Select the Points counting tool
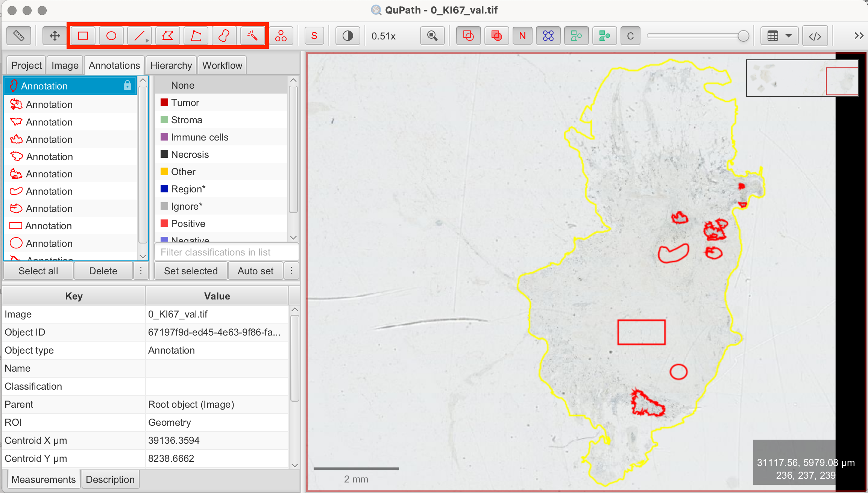The height and width of the screenshot is (493, 868). pos(281,36)
